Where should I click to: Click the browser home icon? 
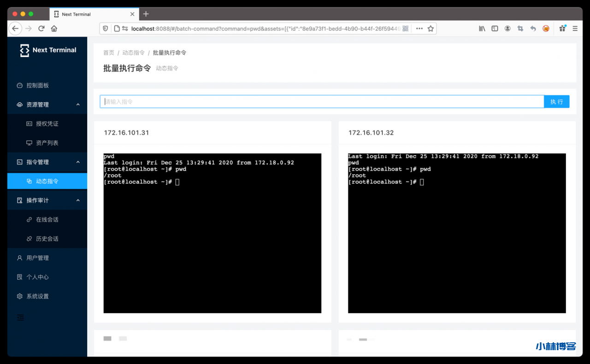click(54, 29)
